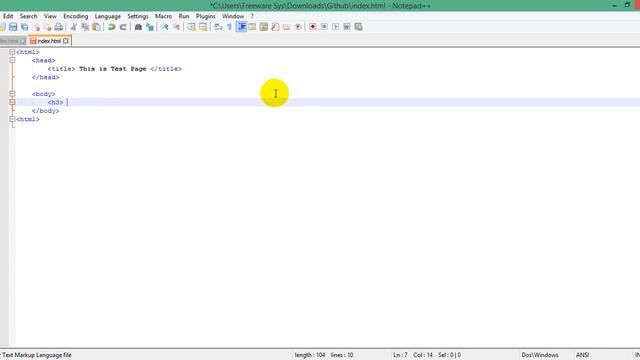Viewport: 640px width, 360px height.
Task: Toggle the file monitoring eye icon
Action: tap(298, 27)
